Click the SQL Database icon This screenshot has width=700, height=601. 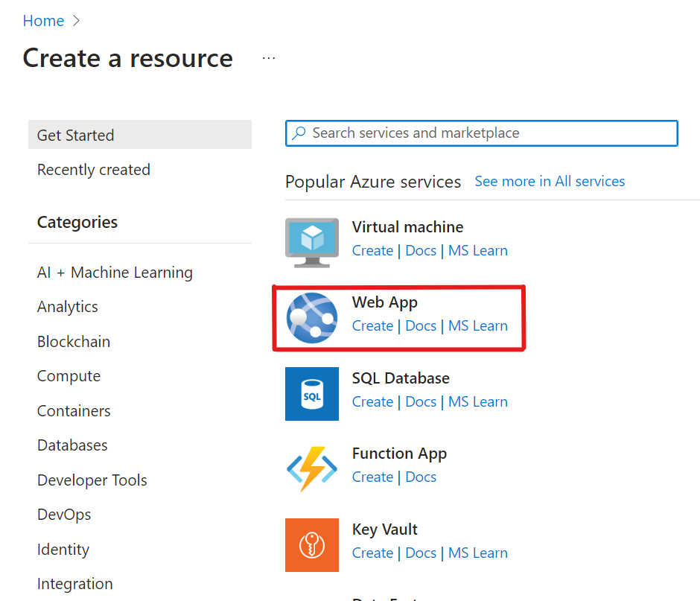(311, 393)
